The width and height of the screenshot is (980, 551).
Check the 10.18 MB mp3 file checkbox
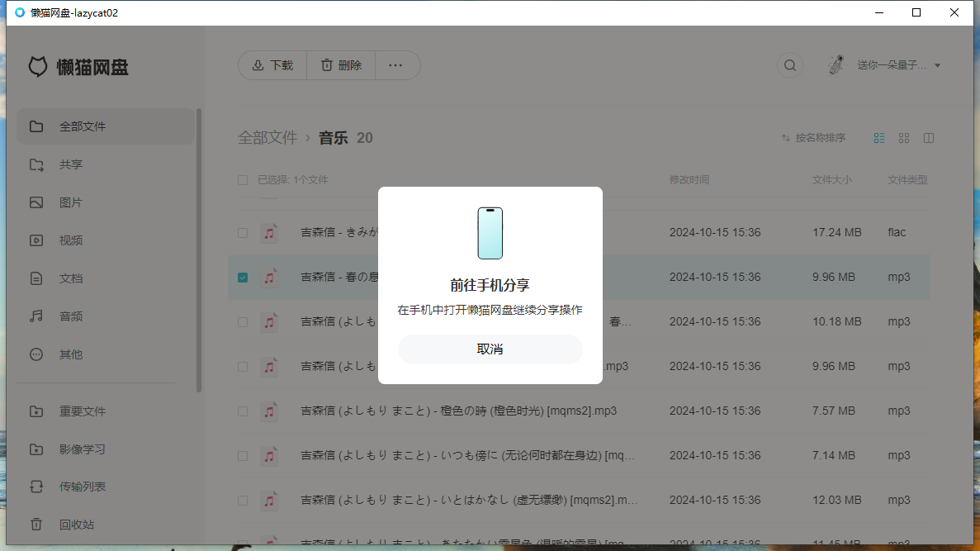pos(243,322)
